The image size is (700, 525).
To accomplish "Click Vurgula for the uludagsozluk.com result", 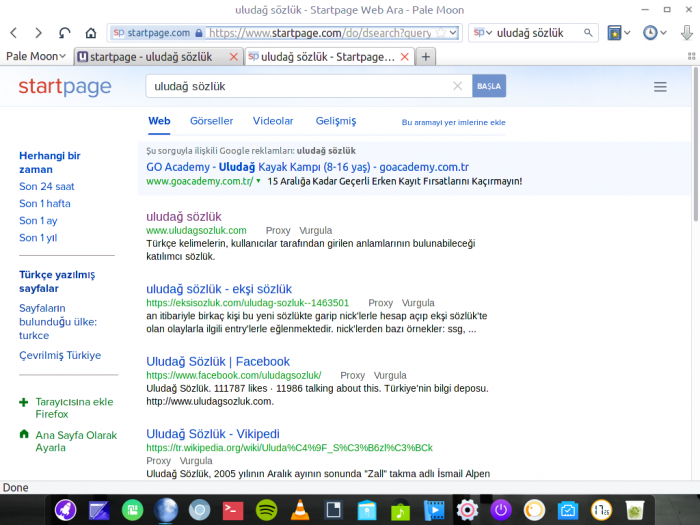I will [315, 230].
